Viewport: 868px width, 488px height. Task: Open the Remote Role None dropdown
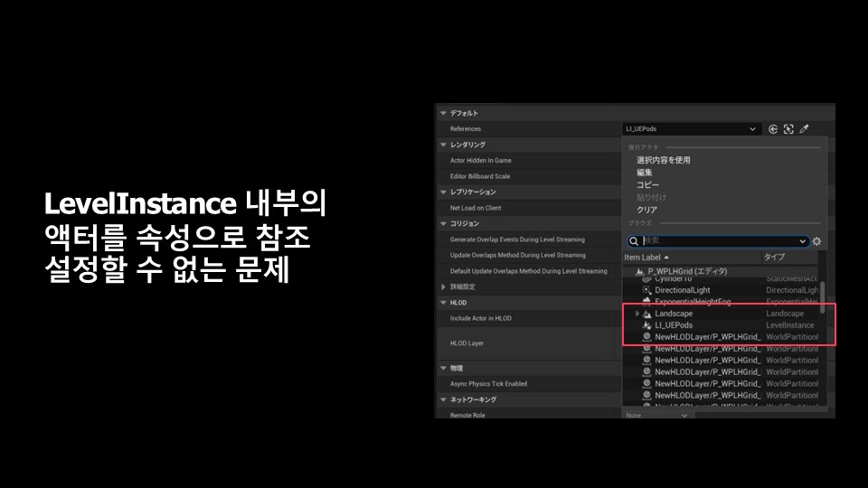point(657,415)
